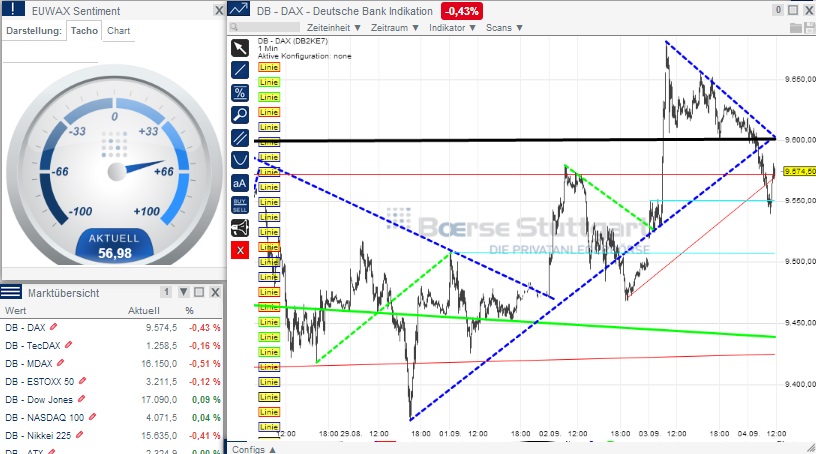Click the pencil icon beside DB - DAX
The image size is (816, 454).
click(54, 327)
